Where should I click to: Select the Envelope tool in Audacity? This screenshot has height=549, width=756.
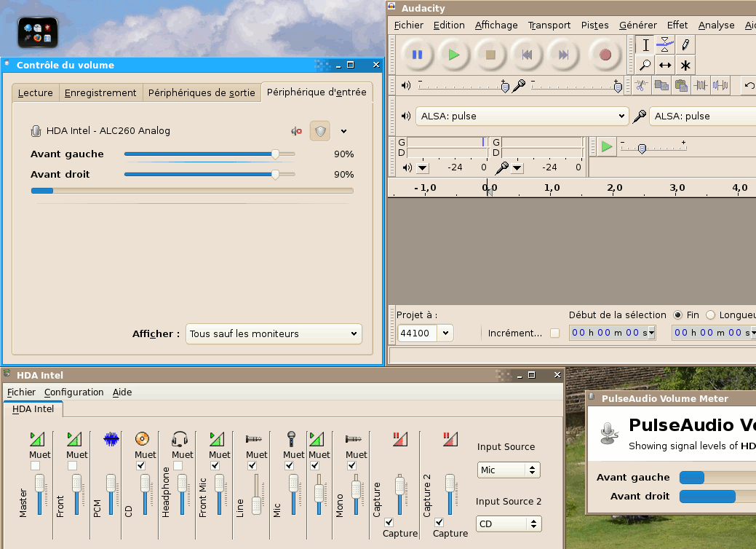pos(665,45)
